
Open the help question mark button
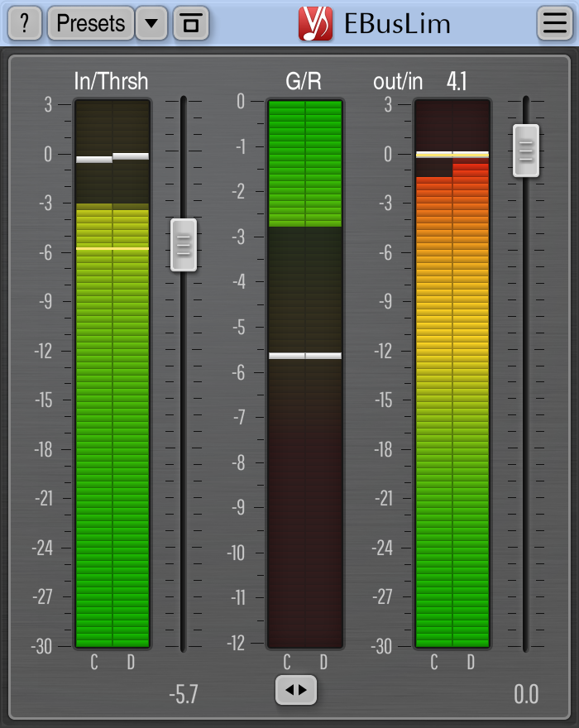coord(25,23)
